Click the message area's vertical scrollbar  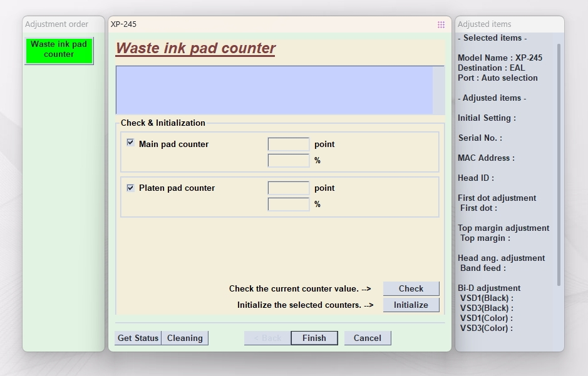pyautogui.click(x=438, y=90)
